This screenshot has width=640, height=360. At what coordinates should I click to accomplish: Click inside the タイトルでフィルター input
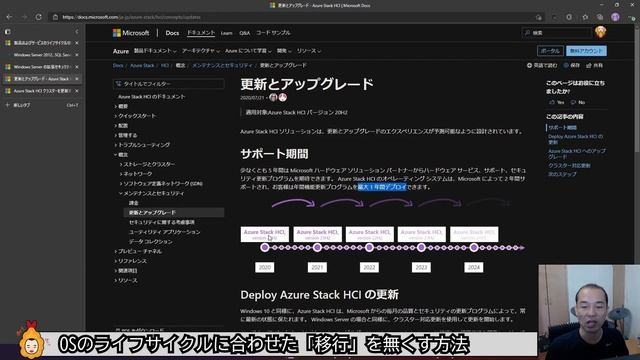(x=169, y=84)
